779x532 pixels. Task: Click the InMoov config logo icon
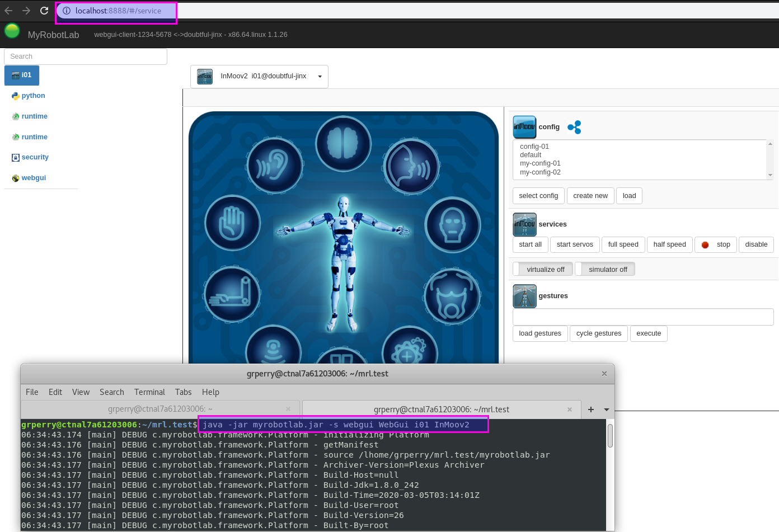[x=524, y=127]
